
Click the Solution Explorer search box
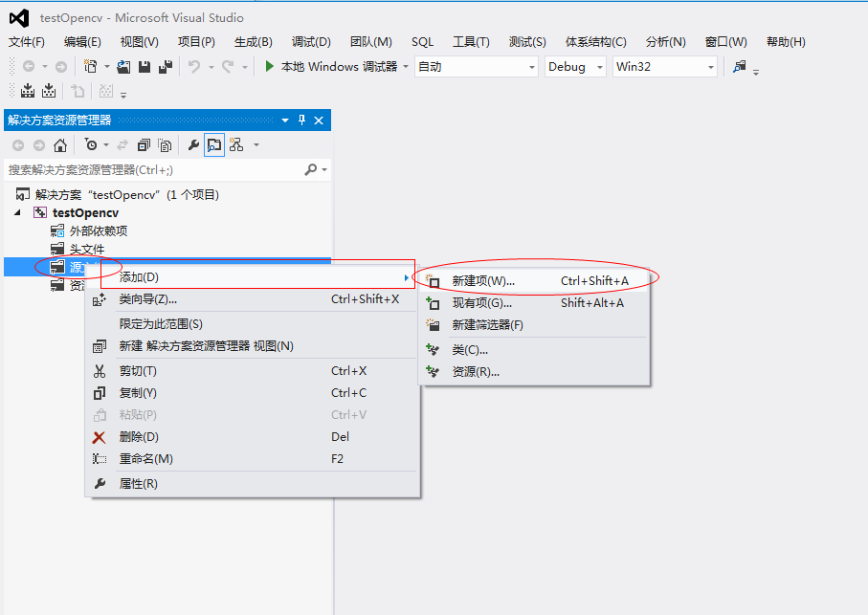click(153, 169)
